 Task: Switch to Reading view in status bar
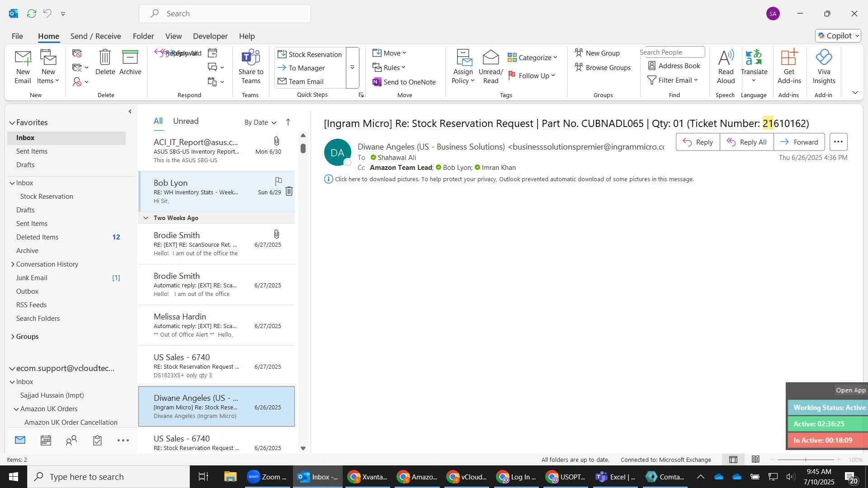tap(755, 460)
